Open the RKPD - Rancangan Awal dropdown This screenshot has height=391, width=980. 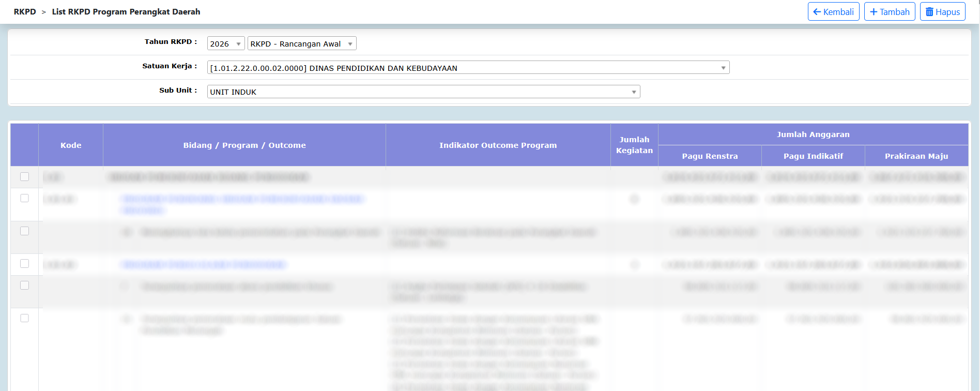pyautogui.click(x=302, y=43)
